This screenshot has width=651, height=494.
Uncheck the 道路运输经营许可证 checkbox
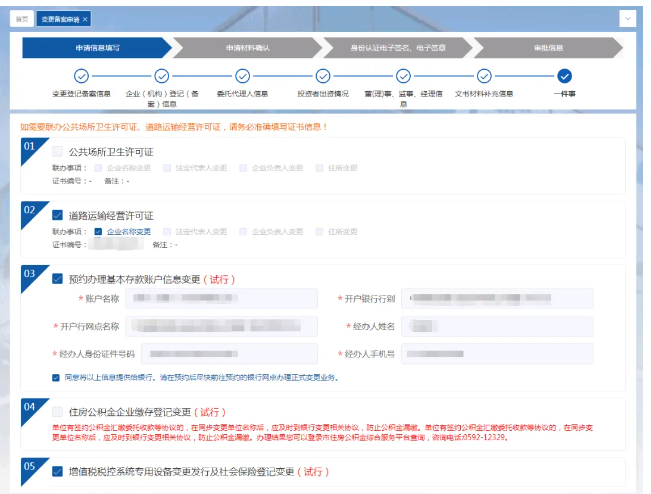(58, 215)
